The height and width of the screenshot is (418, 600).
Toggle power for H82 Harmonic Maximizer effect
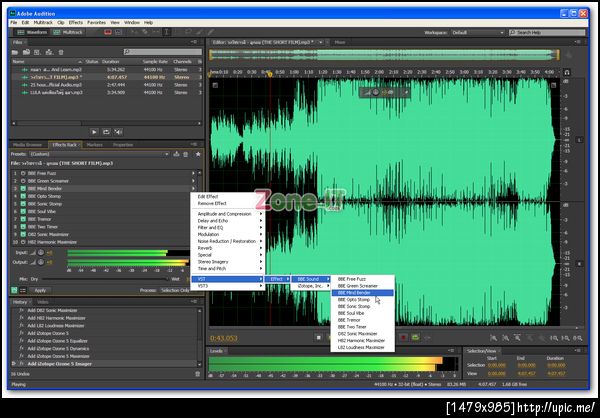[23, 242]
